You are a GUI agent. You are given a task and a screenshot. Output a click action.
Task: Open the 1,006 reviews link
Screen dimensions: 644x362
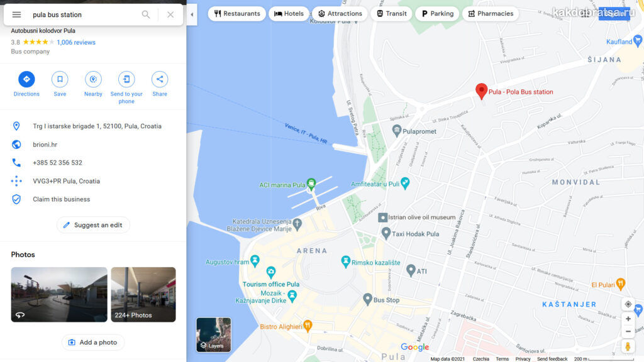pyautogui.click(x=76, y=42)
